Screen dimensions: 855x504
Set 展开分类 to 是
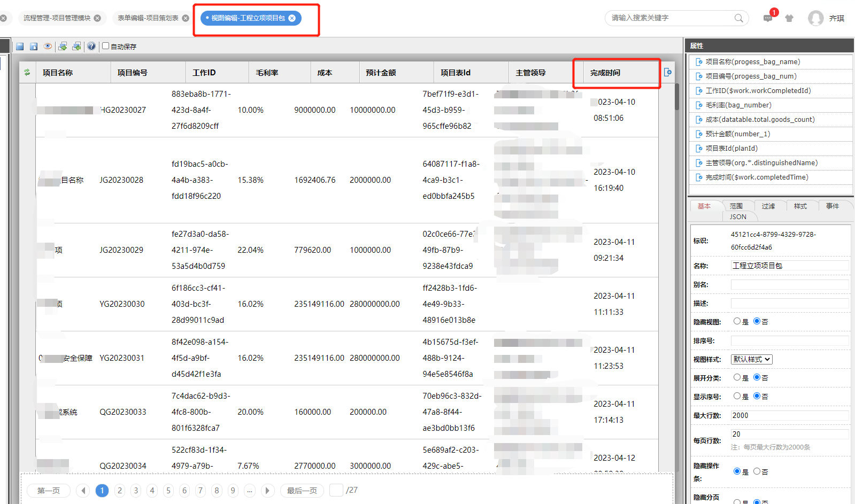737,377
